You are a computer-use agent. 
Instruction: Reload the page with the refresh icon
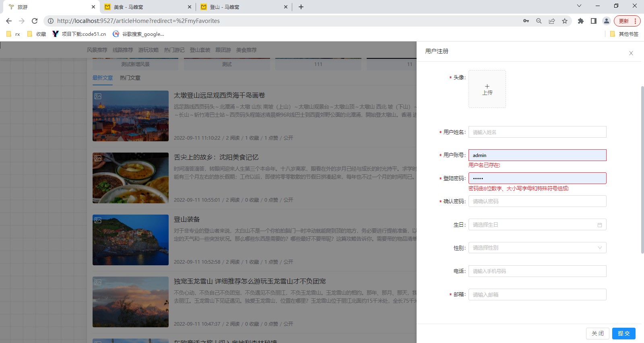tap(35, 21)
